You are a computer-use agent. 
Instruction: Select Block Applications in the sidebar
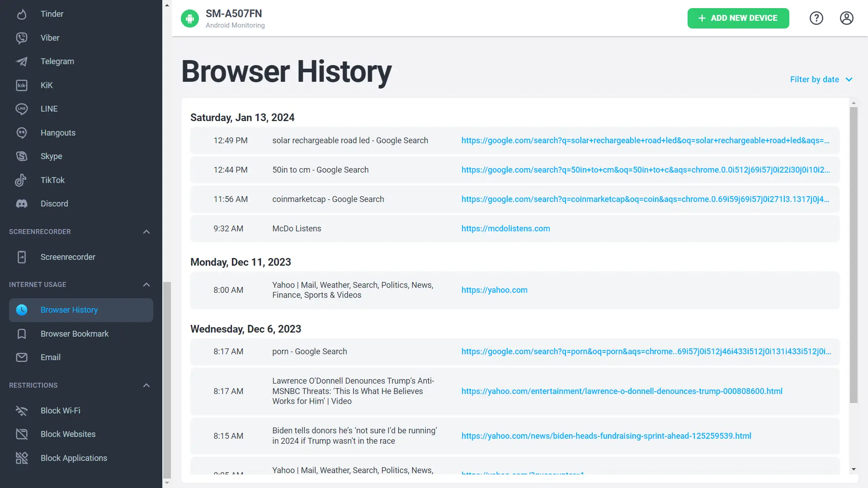74,458
